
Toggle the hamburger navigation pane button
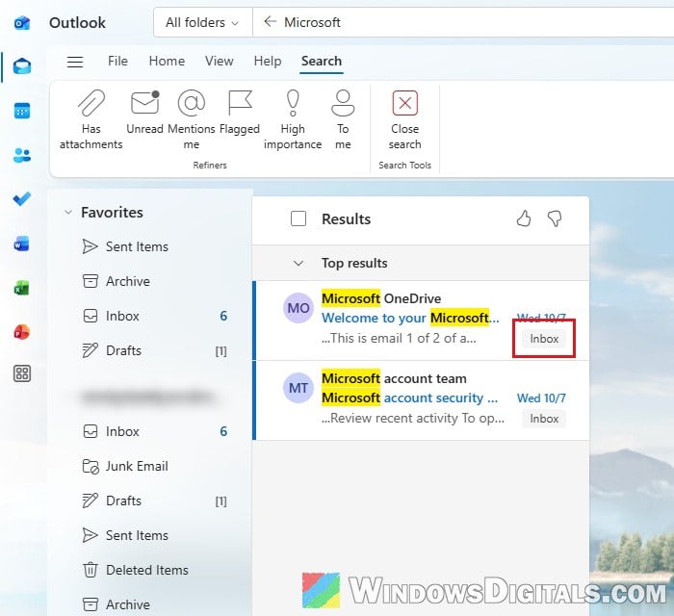pyautogui.click(x=75, y=62)
